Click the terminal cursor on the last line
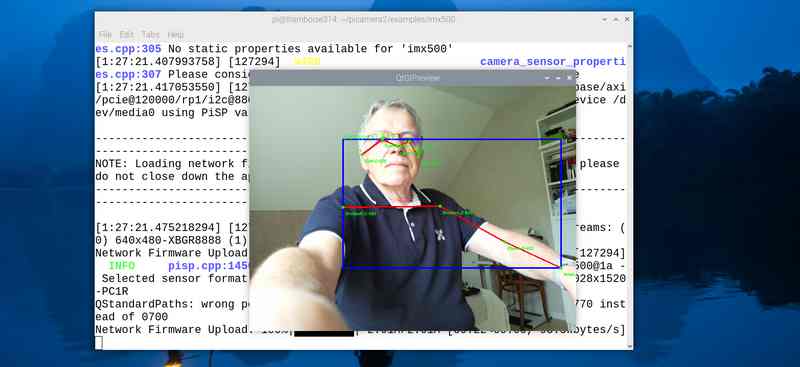The height and width of the screenshot is (367, 800). click(x=99, y=343)
